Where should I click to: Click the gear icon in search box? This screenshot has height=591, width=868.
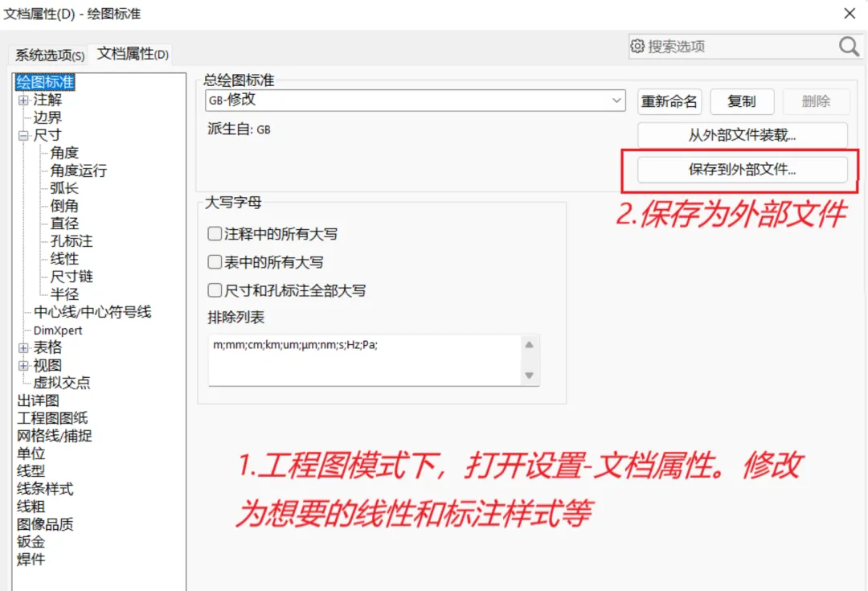click(x=637, y=46)
